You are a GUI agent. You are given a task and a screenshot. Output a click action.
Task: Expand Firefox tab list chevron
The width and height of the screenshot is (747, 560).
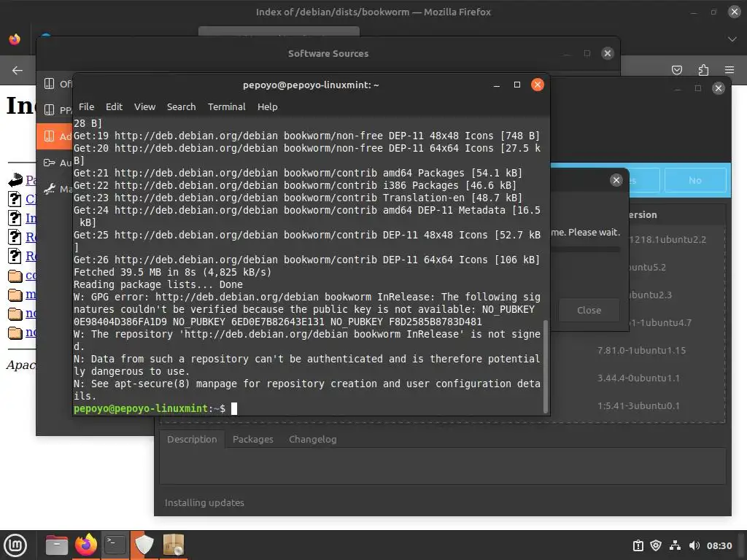(732, 39)
